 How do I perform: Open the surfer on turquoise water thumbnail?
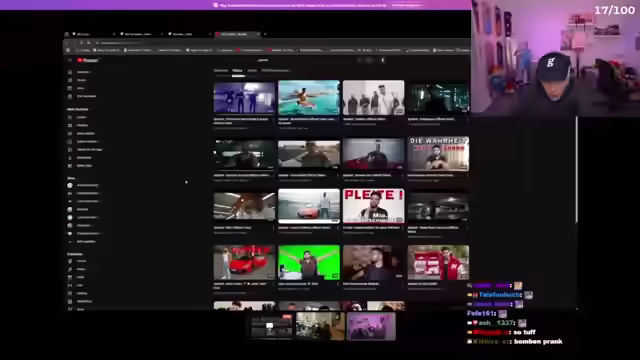click(x=309, y=98)
